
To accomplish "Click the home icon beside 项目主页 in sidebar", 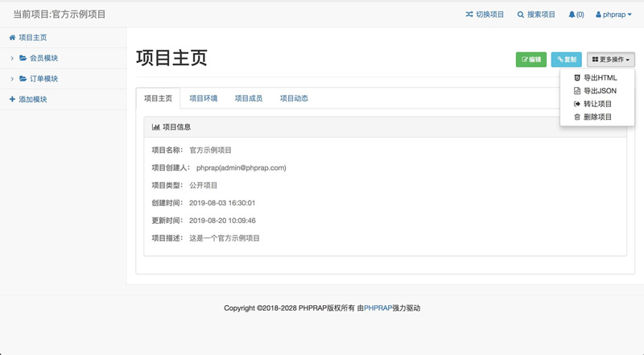I will pos(12,38).
